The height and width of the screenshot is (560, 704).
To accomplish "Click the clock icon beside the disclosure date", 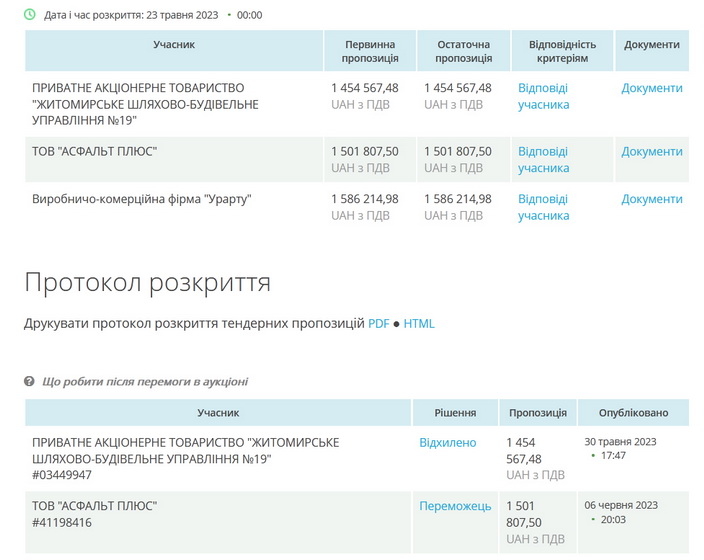I will [x=30, y=15].
